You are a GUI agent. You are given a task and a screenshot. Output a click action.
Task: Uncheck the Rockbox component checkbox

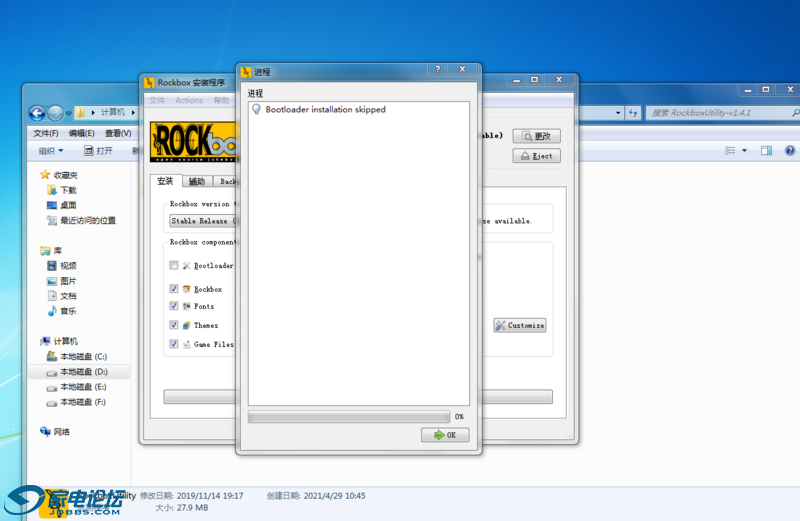[173, 289]
